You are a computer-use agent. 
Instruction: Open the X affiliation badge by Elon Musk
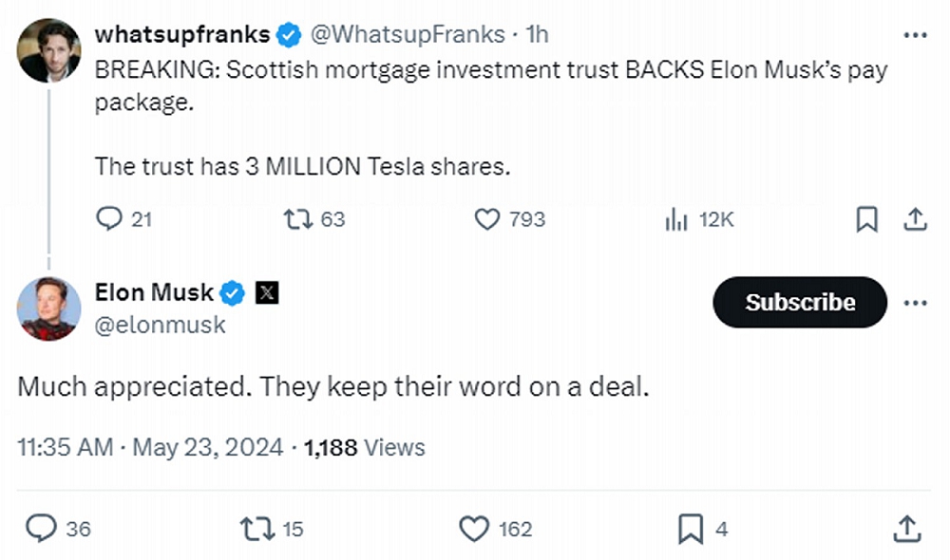[x=267, y=293]
